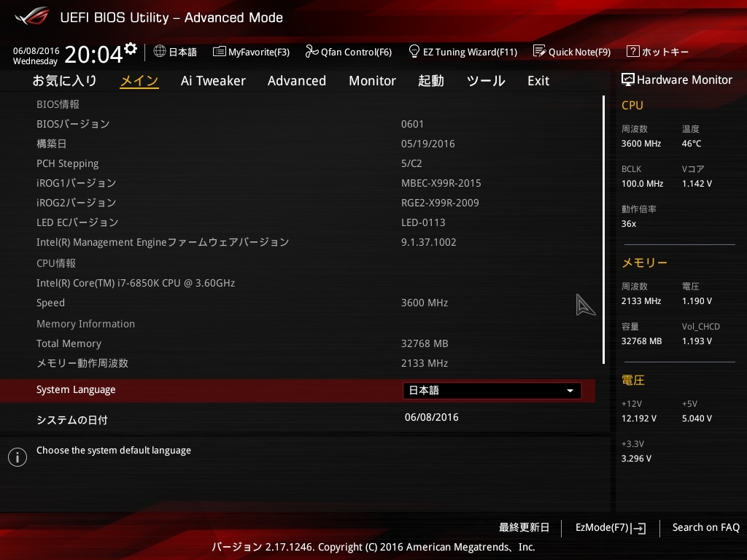The width and height of the screenshot is (747, 560).
Task: Go to the Monitor tab
Action: coord(372,81)
